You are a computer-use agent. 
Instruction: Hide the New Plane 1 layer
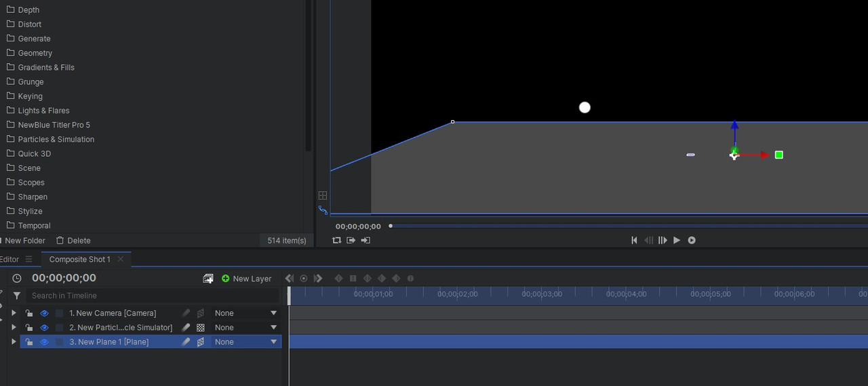(44, 342)
